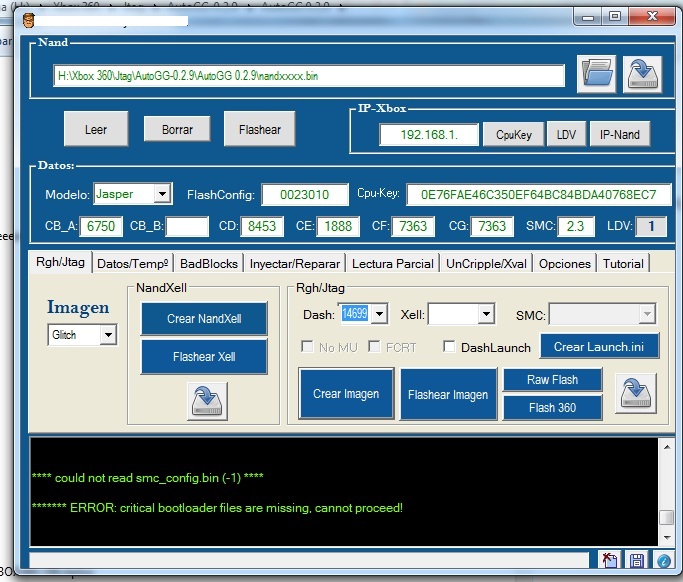Toggle the No MU checkbox

(x=308, y=347)
